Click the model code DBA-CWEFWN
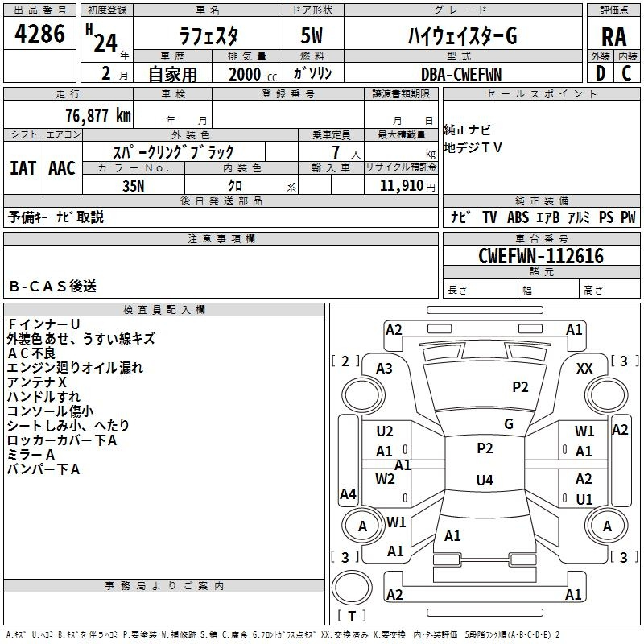Screen dimensions: 644x644 pos(460,74)
